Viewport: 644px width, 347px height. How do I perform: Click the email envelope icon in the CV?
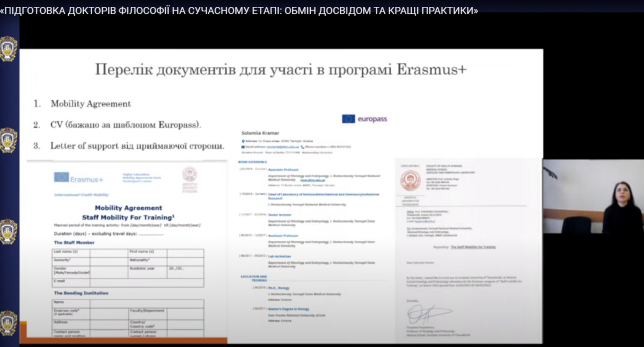pos(243,147)
